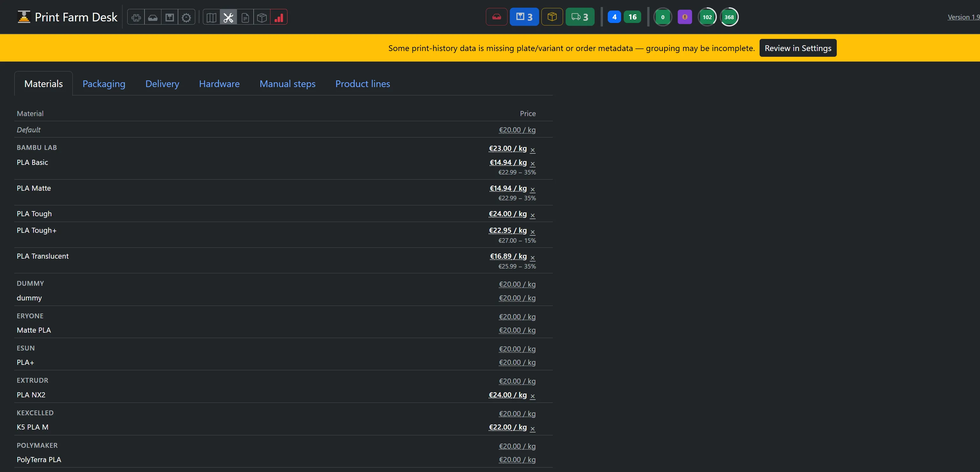Screen dimensions: 980x472
Task: Open the red bar chart statistics icon
Action: coord(279,17)
